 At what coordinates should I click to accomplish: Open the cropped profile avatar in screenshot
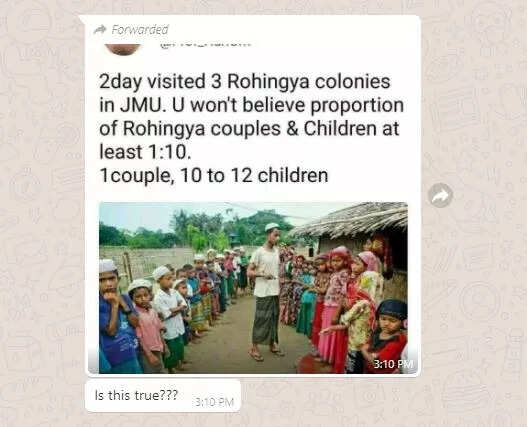point(123,49)
